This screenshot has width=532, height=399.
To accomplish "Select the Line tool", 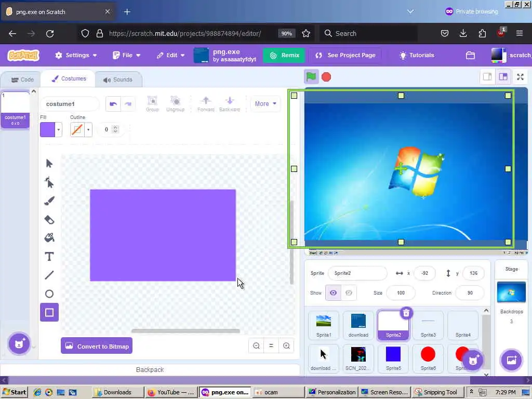I will [49, 275].
